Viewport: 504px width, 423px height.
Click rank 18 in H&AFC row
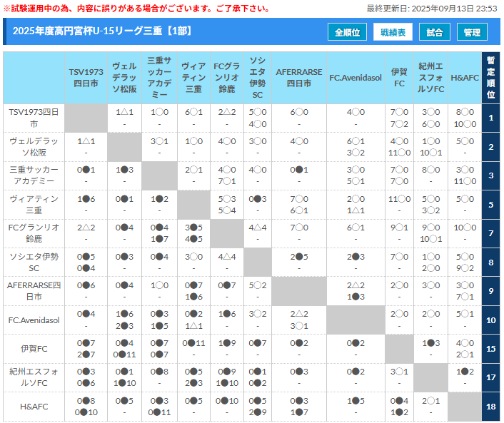[491, 407]
